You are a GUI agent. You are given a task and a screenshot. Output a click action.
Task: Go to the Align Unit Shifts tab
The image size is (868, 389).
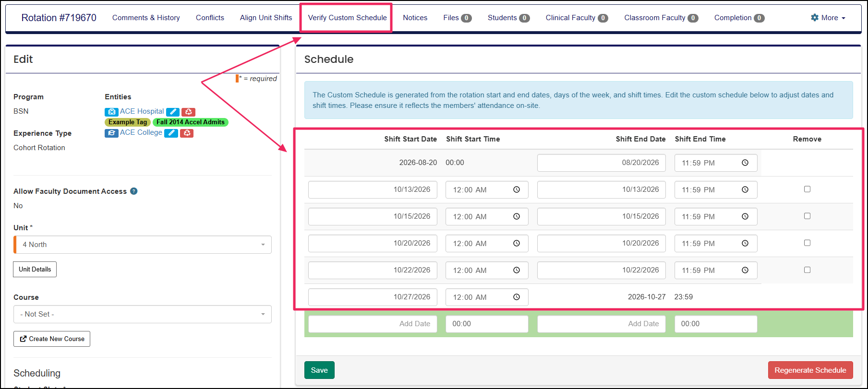[266, 18]
